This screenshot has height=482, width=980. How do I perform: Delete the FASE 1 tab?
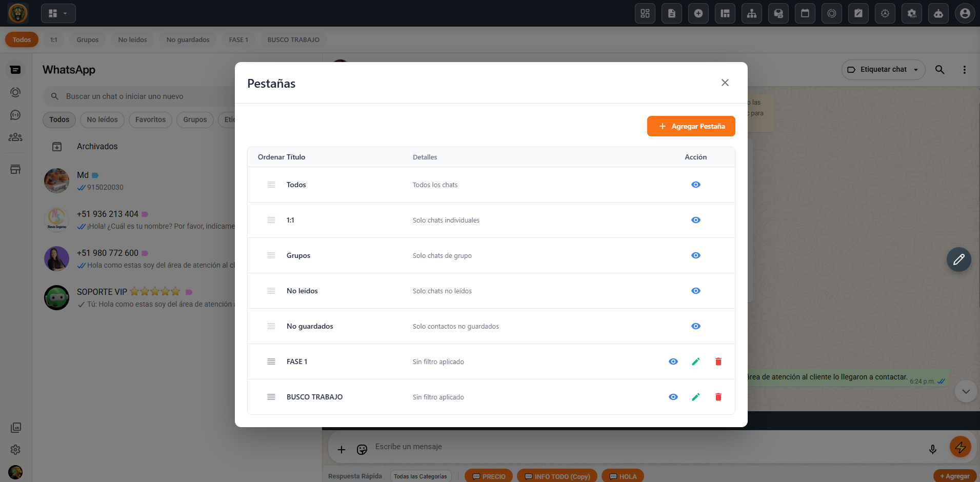(718, 361)
